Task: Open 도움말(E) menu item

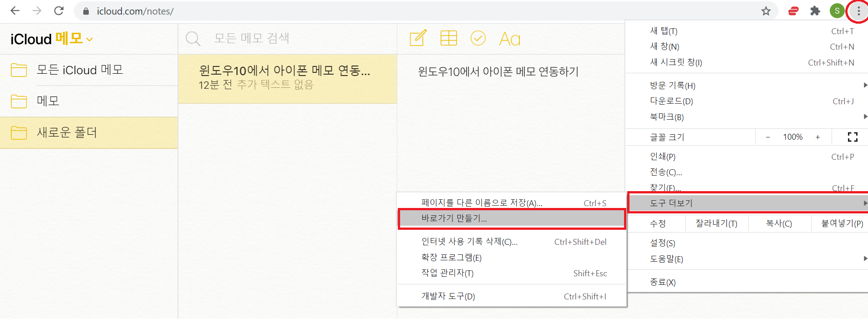Action: click(x=746, y=258)
